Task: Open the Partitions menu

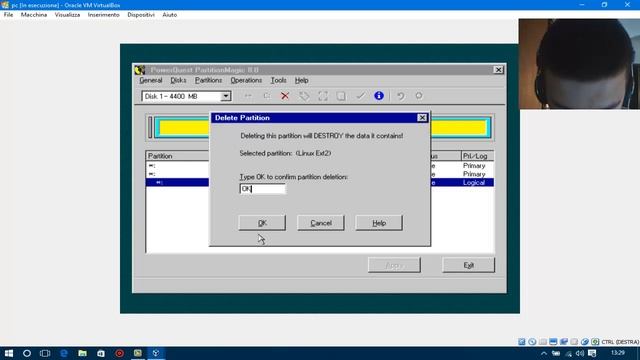Action: tap(209, 80)
